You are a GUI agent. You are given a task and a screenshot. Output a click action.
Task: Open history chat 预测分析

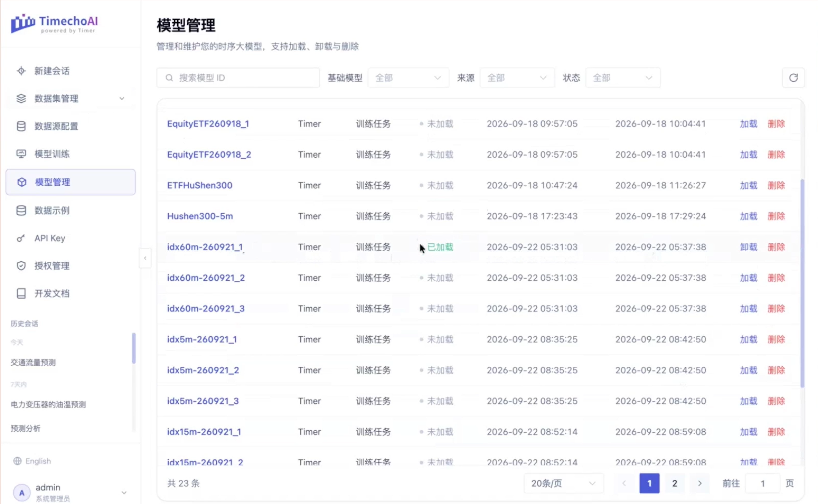click(26, 429)
